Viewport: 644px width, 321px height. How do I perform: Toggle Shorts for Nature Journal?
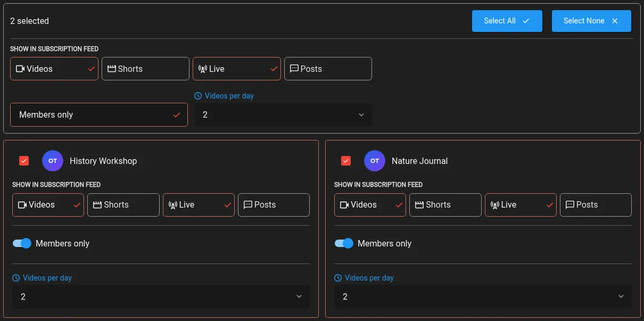coord(445,205)
